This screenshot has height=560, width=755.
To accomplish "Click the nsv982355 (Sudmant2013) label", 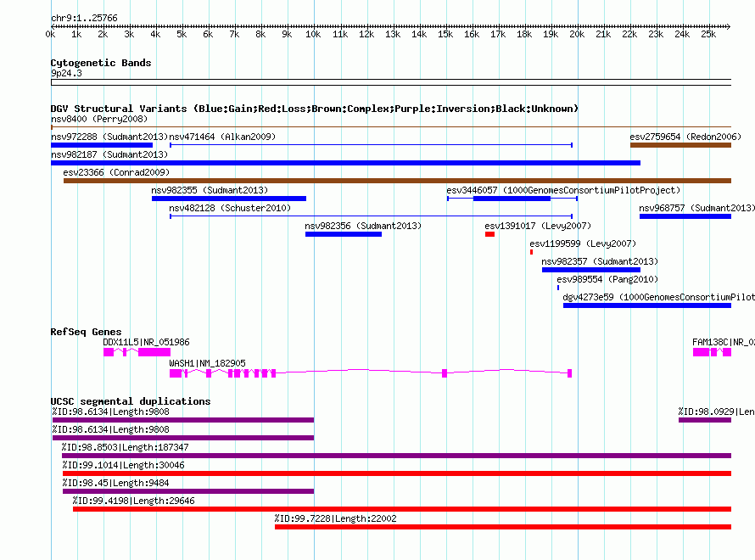I will point(210,190).
